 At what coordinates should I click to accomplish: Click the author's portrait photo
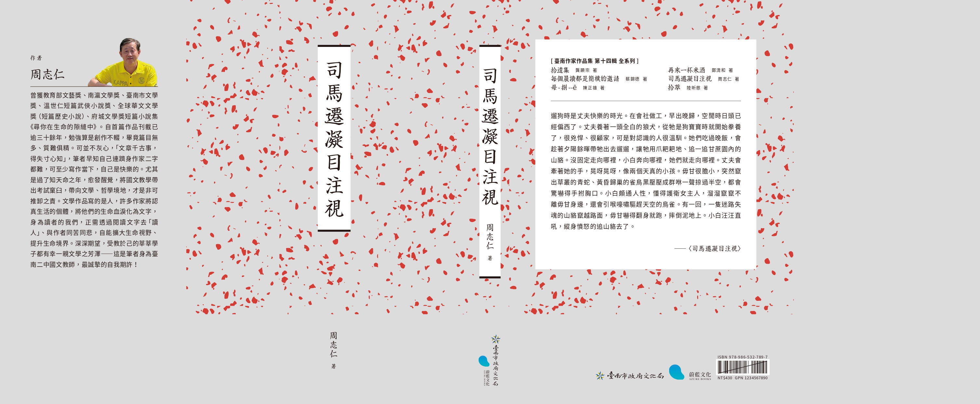click(125, 63)
